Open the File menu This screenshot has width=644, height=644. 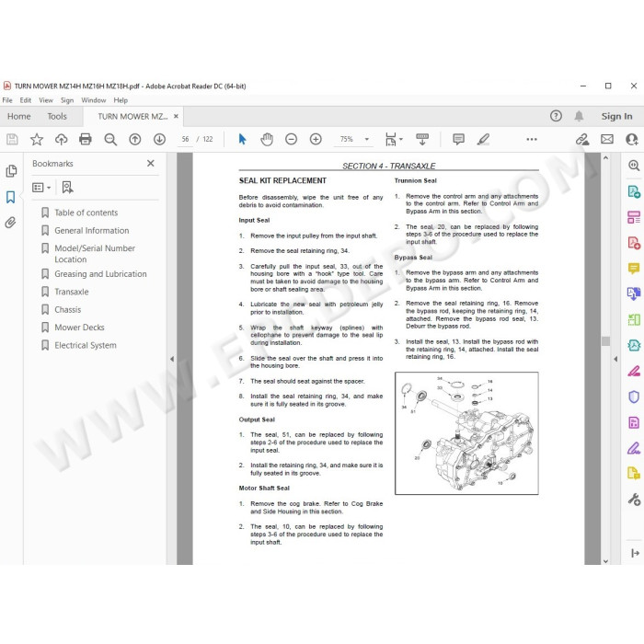7,100
